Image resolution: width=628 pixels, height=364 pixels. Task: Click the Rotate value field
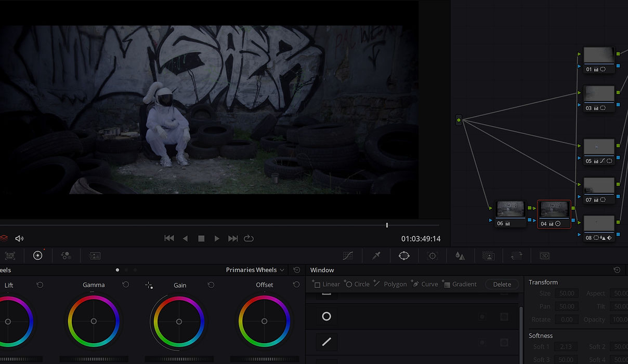point(567,319)
